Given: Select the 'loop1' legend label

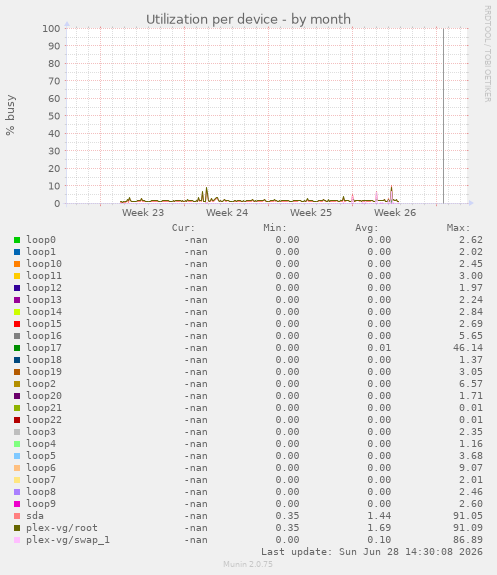Looking at the screenshot, I should point(41,252).
